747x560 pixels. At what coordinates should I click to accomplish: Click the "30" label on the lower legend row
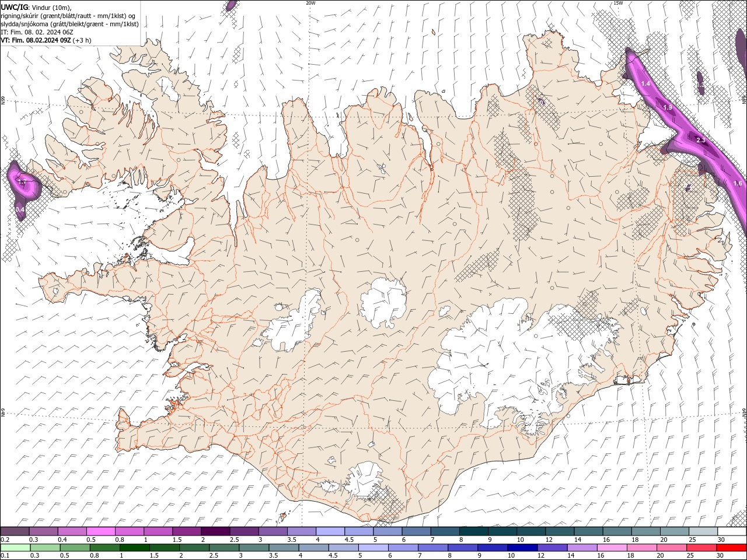click(x=721, y=555)
